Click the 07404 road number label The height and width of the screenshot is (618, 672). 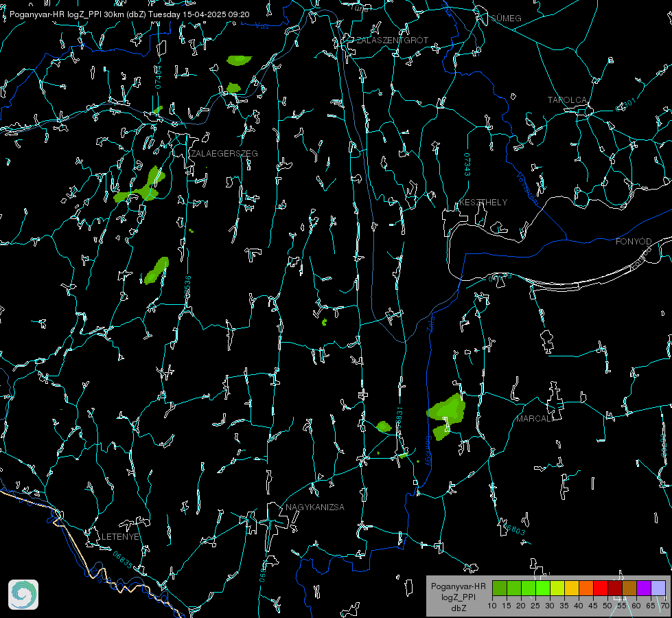(158, 78)
